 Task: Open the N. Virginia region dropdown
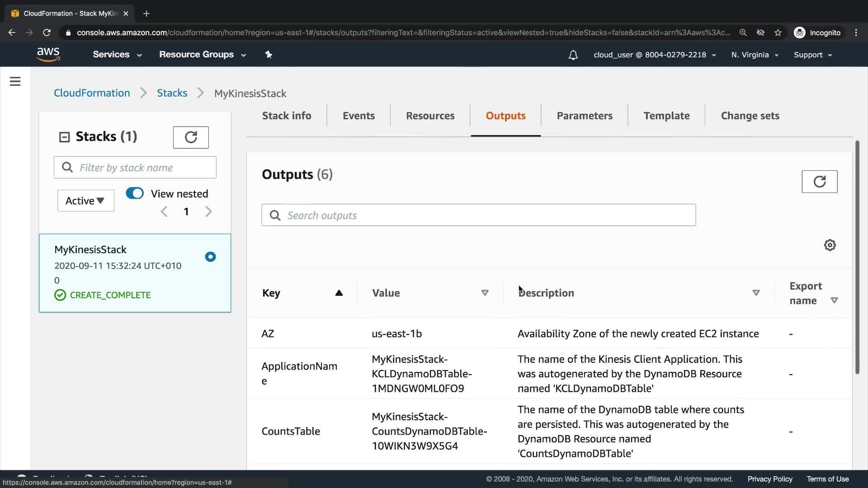pos(755,55)
